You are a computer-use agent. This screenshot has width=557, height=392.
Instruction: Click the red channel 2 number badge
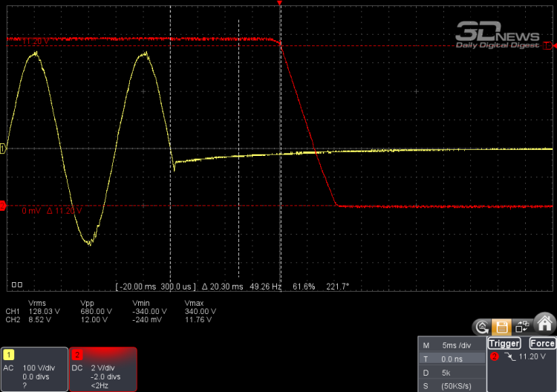tap(76, 355)
